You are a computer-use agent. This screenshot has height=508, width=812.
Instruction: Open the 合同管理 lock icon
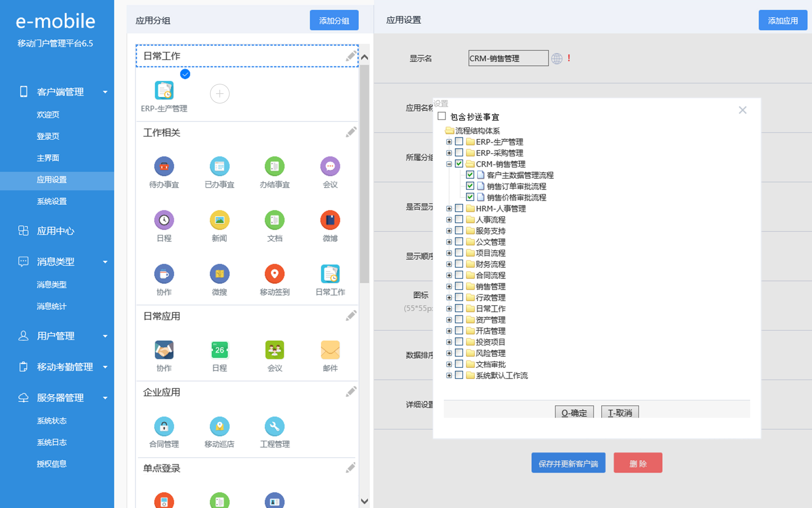(164, 426)
